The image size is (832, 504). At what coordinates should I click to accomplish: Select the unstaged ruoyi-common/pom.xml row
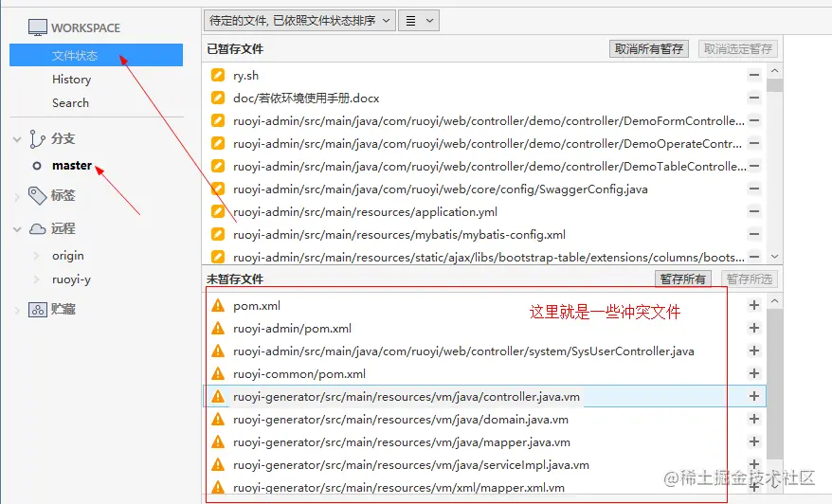[484, 373]
